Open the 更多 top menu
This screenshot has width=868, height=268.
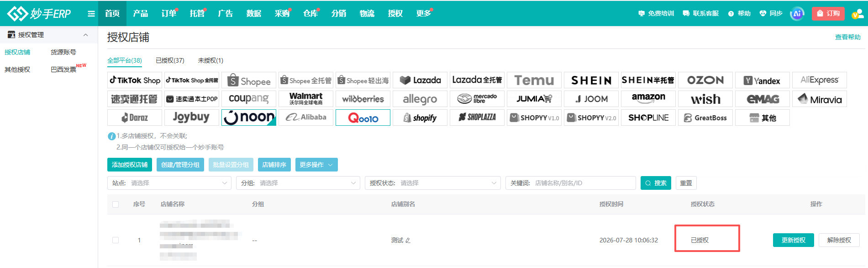[x=424, y=13]
